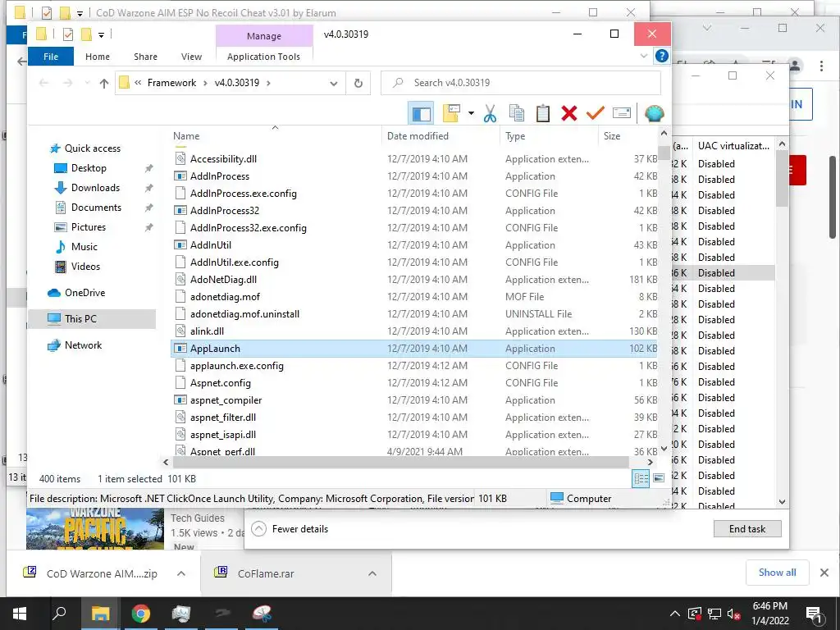Screen dimensions: 840x630
Task: Open the File ribbon tab
Action: pos(50,57)
